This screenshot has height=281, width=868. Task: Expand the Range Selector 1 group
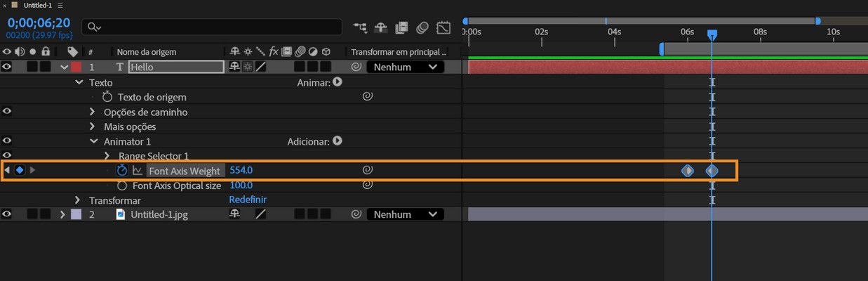pos(107,156)
